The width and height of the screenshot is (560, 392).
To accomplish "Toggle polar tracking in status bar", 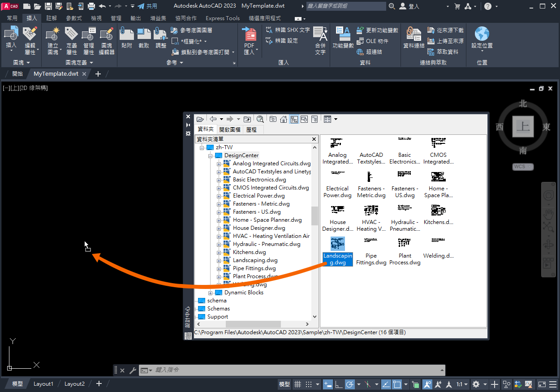I will (x=349, y=384).
